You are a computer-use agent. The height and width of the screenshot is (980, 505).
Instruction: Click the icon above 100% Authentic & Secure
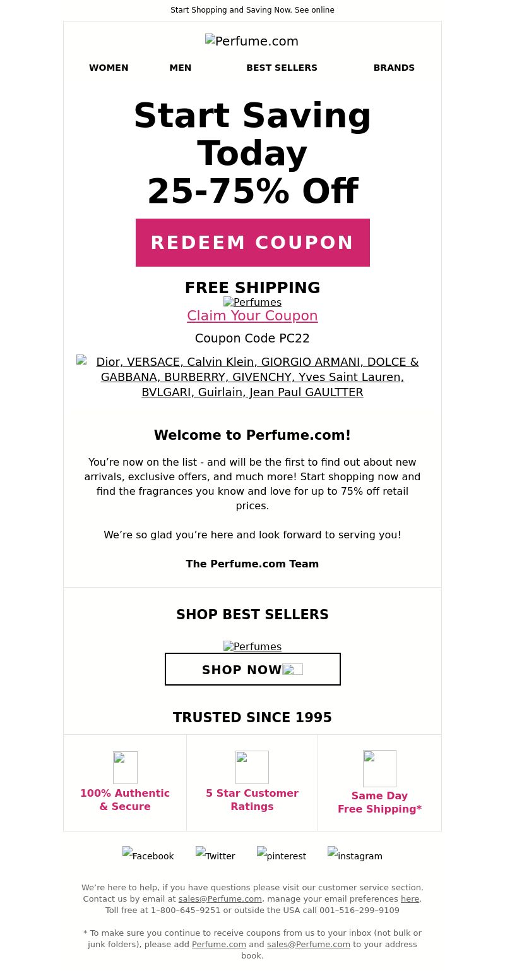pyautogui.click(x=125, y=768)
